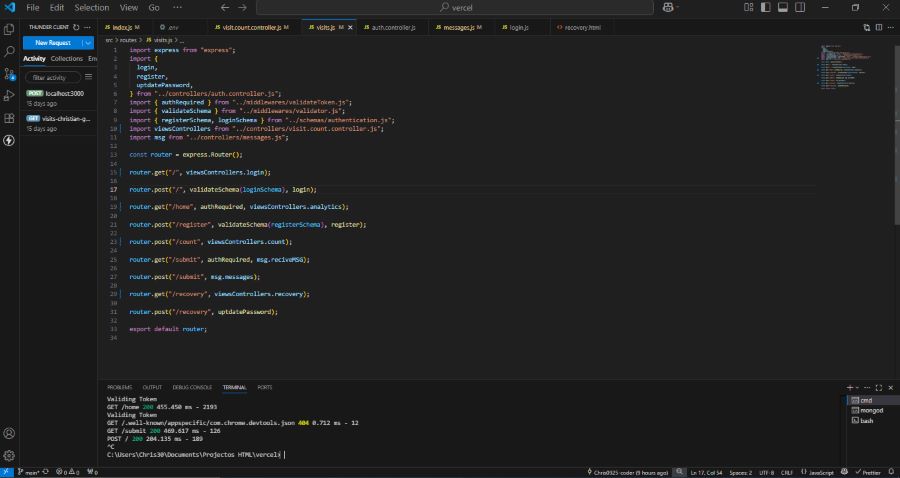900x478 pixels.
Task: Click the filter activity input field
Action: coord(53,77)
